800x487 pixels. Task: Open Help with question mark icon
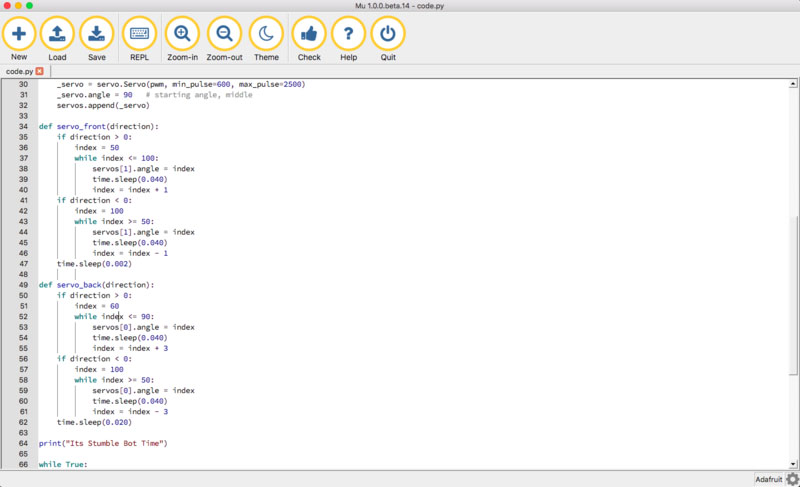tap(348, 34)
